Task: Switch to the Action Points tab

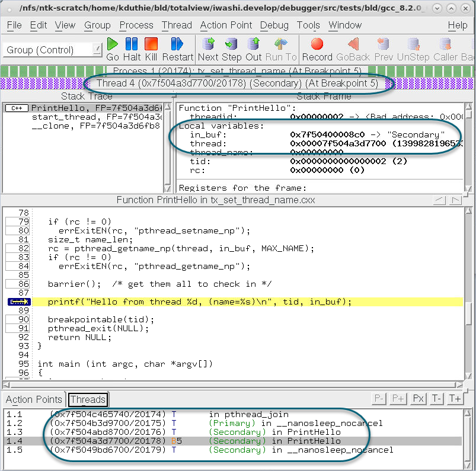Action: pyautogui.click(x=34, y=399)
